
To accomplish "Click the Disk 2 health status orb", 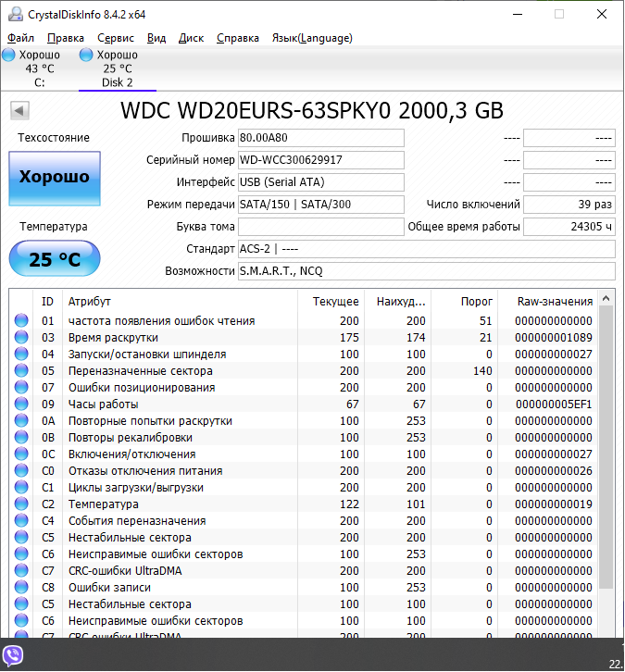I will coord(86,56).
